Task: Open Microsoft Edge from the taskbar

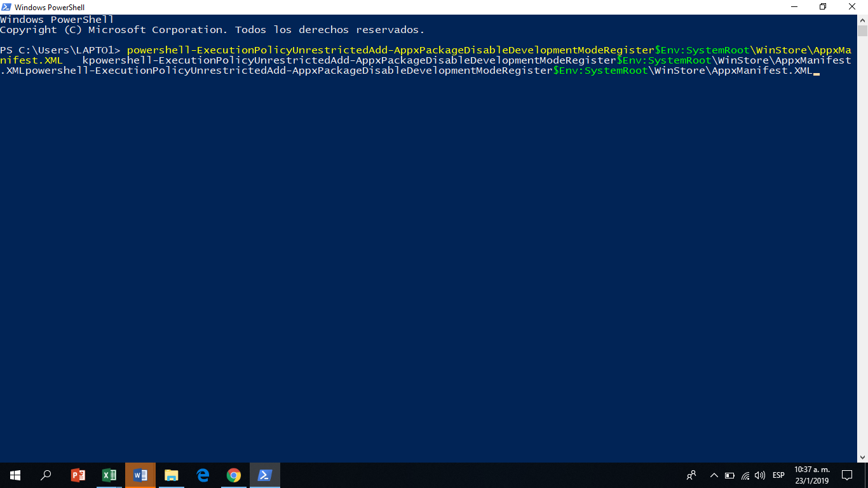Action: click(x=203, y=475)
